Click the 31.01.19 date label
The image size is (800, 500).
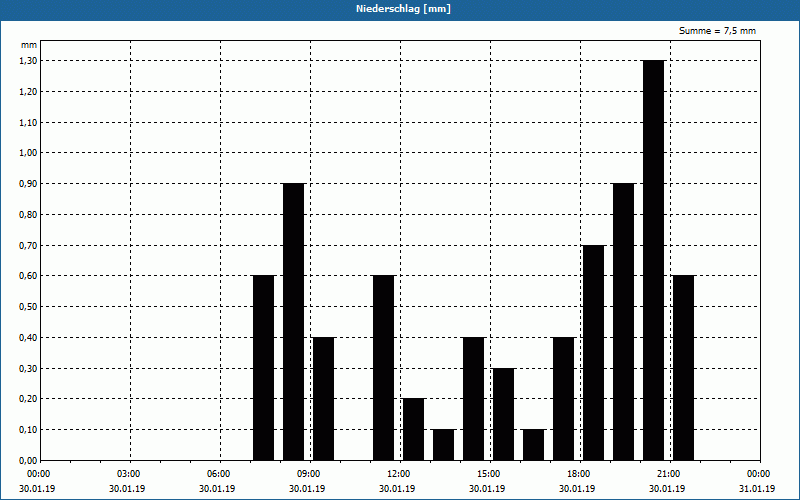pos(757,489)
